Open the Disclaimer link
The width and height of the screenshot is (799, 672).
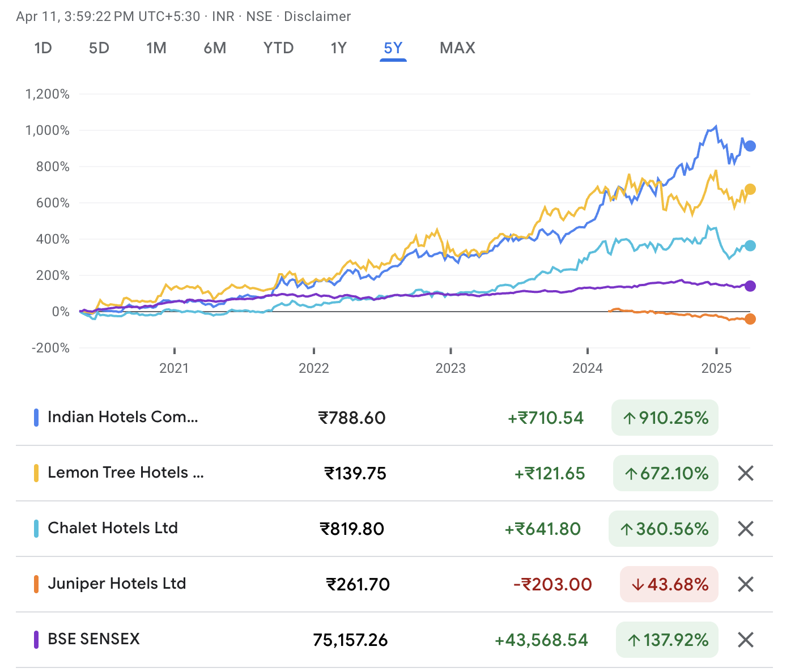(x=317, y=16)
